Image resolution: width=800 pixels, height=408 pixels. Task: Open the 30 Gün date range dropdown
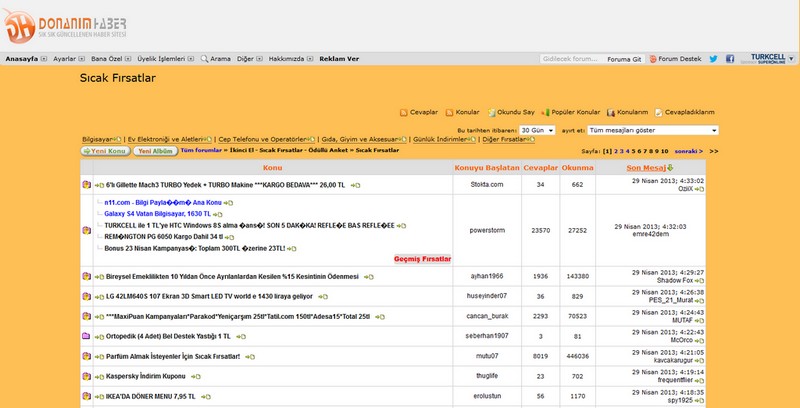537,131
